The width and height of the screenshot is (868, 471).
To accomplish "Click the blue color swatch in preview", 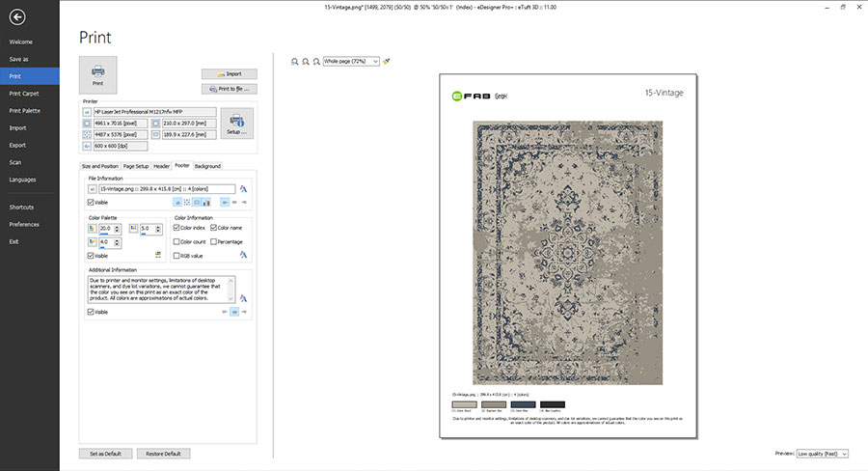I will (526, 404).
